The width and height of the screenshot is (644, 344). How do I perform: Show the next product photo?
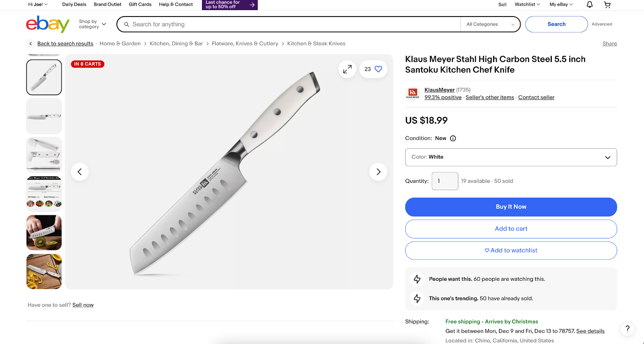coord(378,172)
